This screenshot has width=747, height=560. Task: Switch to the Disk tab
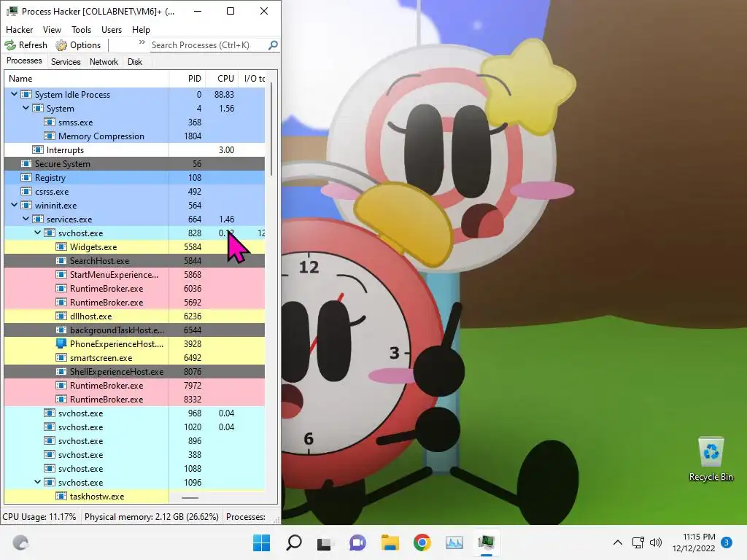pos(135,62)
